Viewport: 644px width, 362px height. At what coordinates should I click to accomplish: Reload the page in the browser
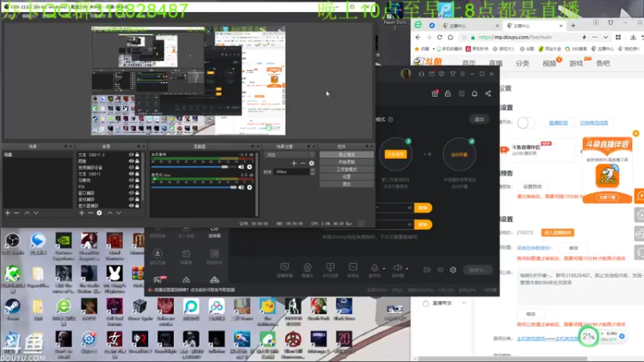point(440,37)
